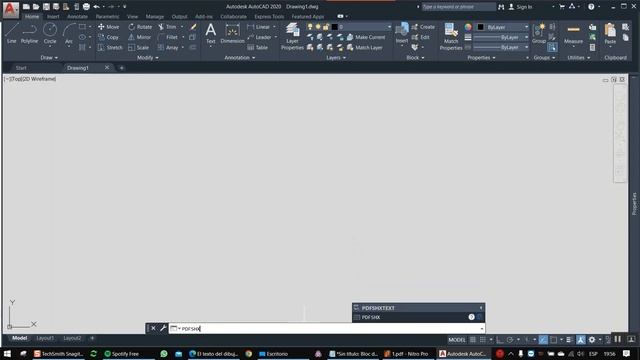The image size is (640, 360).
Task: Choose PDFSHXTEXT command suggestion
Action: [x=418, y=308]
